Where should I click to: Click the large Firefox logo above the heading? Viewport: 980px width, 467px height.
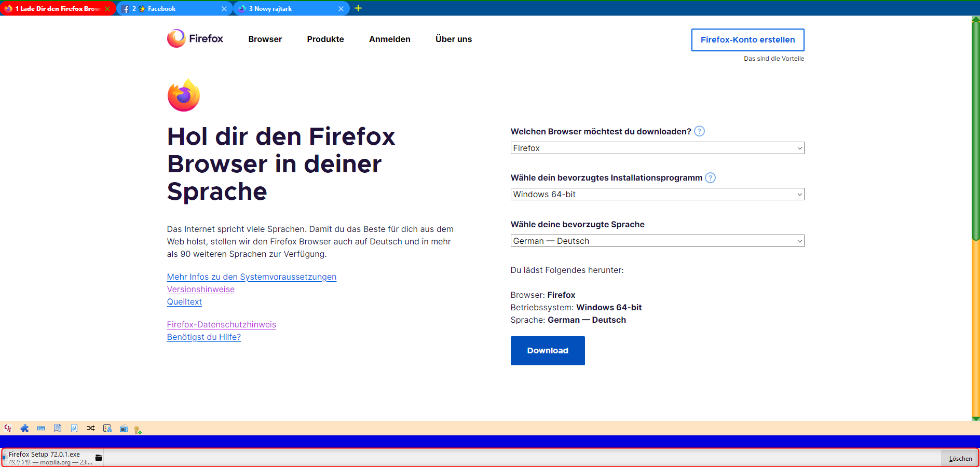184,95
